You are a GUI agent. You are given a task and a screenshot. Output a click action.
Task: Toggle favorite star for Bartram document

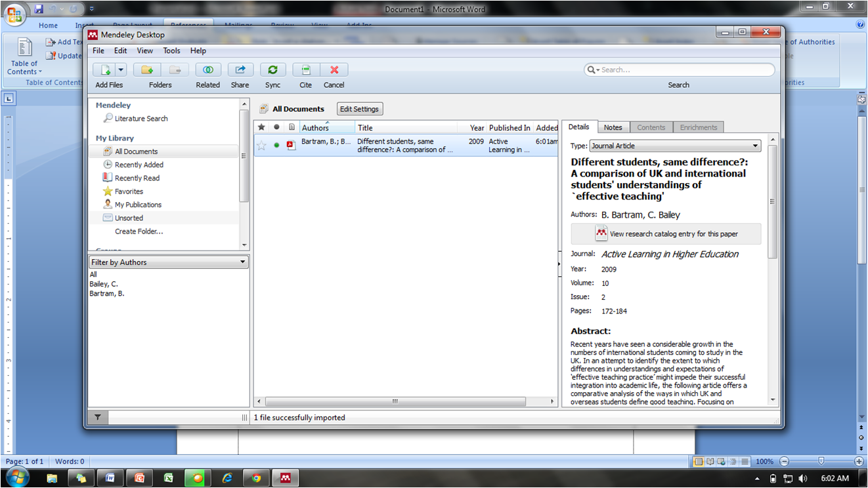261,146
